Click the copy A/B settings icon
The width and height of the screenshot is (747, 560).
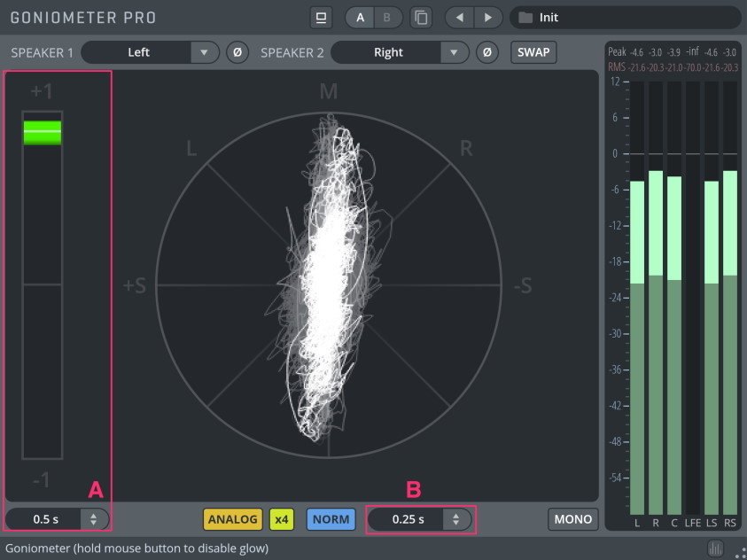421,18
